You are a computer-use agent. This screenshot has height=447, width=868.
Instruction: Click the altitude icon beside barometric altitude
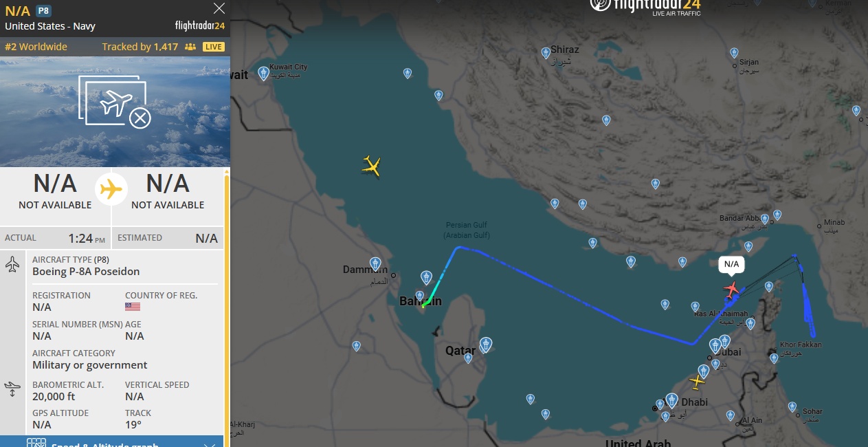(12, 389)
